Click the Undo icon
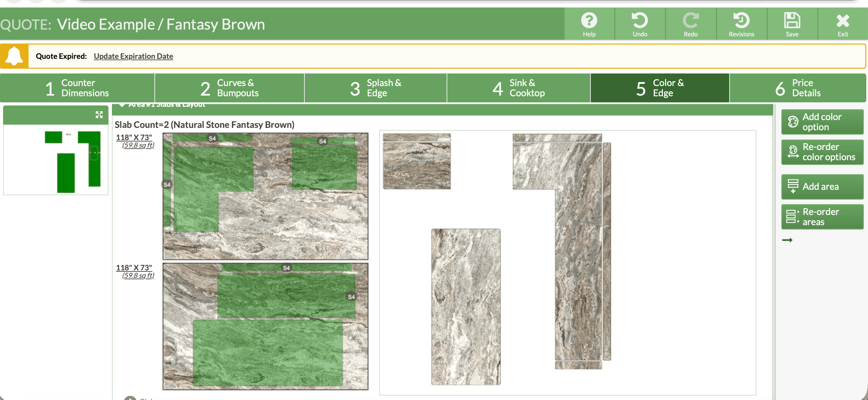 [x=640, y=24]
